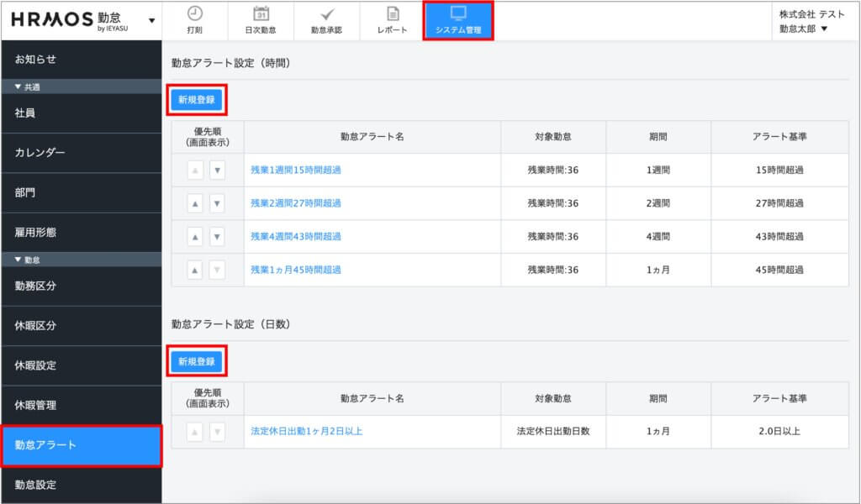Viewport: 861px width, 504px height.
Task: Open HRMOS 勤怠 product switcher dropdown
Action: tap(151, 20)
